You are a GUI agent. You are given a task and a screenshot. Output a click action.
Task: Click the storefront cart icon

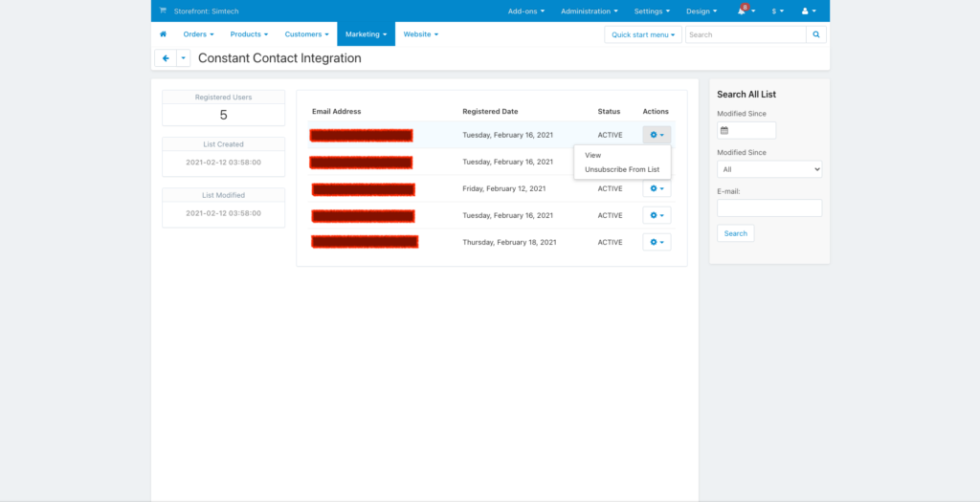point(163,11)
